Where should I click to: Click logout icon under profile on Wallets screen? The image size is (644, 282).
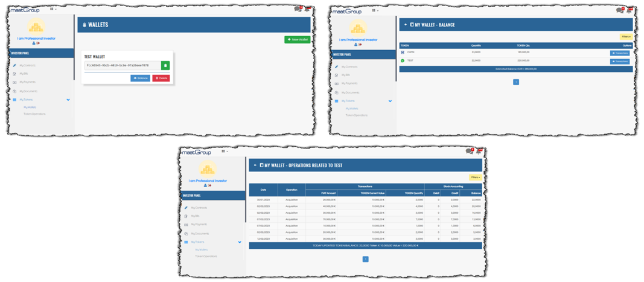click(39, 43)
